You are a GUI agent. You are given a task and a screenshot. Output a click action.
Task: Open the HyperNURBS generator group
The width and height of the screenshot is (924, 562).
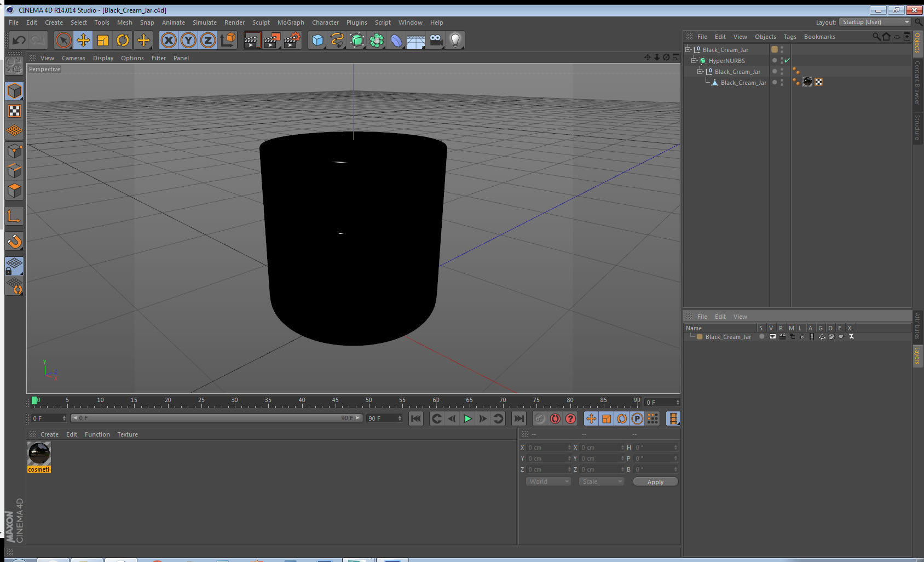[x=357, y=40]
